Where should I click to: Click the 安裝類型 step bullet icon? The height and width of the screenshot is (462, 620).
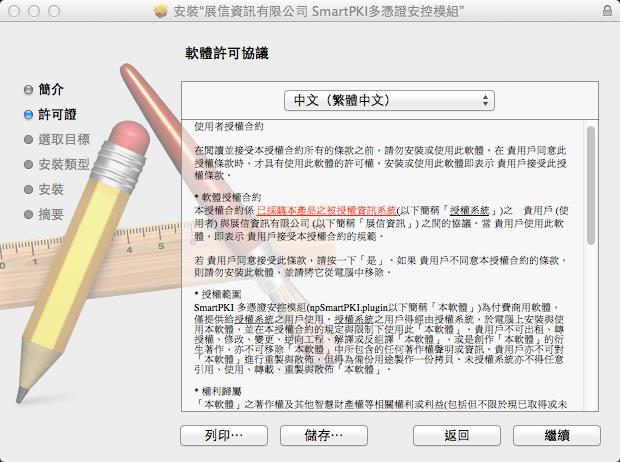(28, 165)
